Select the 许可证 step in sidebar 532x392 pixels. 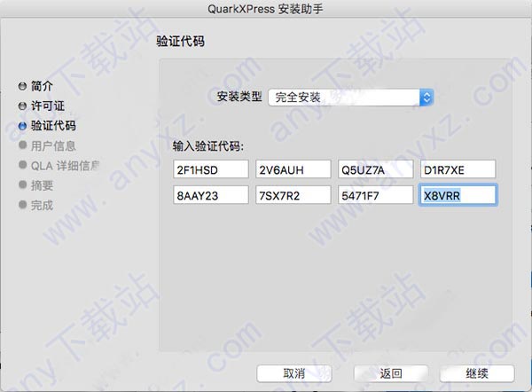[x=48, y=106]
